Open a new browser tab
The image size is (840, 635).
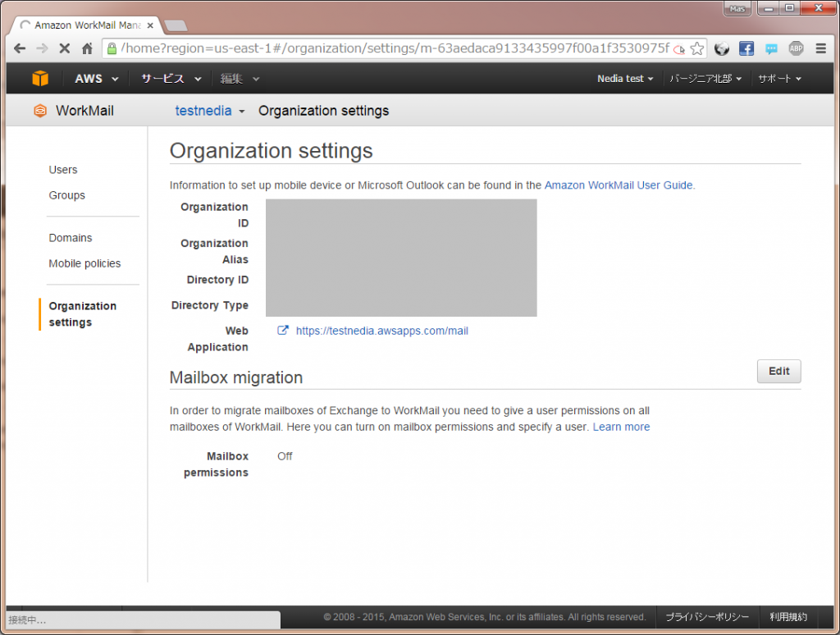(x=176, y=25)
